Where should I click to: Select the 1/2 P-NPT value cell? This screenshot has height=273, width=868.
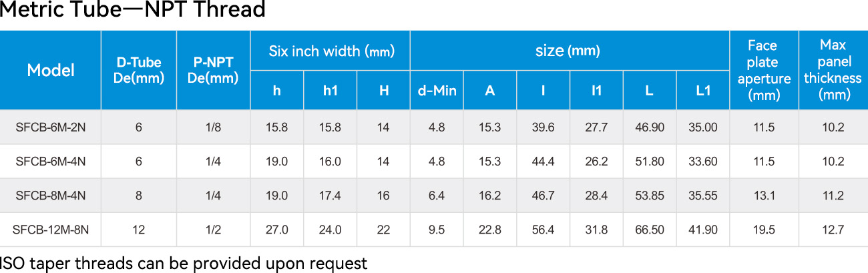(x=214, y=230)
